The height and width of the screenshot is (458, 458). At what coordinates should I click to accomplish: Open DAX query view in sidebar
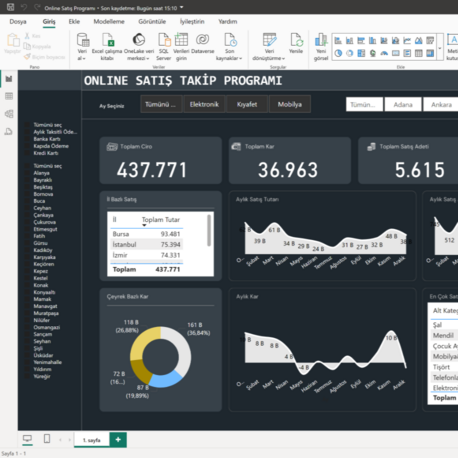[x=9, y=132]
